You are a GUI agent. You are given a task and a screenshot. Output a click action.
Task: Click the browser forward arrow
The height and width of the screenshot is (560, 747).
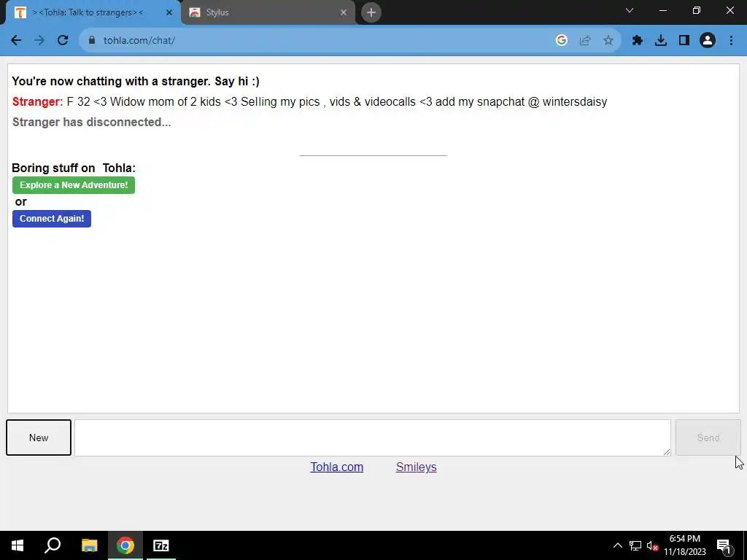(39, 41)
